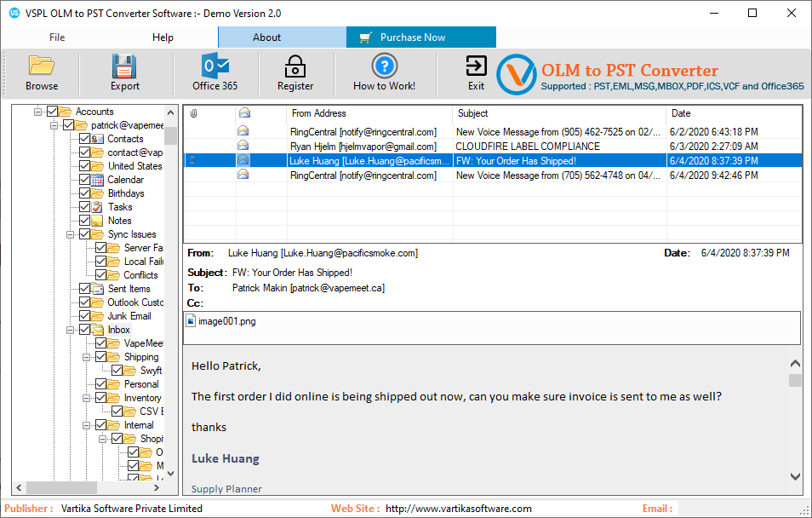The width and height of the screenshot is (812, 518).
Task: Click the Birthdays folder icon
Action: (97, 193)
